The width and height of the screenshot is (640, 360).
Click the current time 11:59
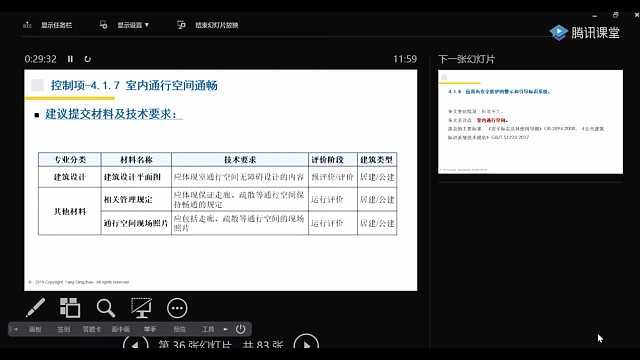pos(405,59)
